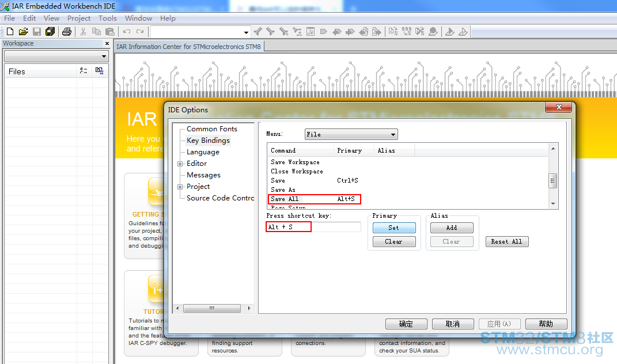Select Common Fonts in options tree
This screenshot has width=617, height=364.
(211, 128)
